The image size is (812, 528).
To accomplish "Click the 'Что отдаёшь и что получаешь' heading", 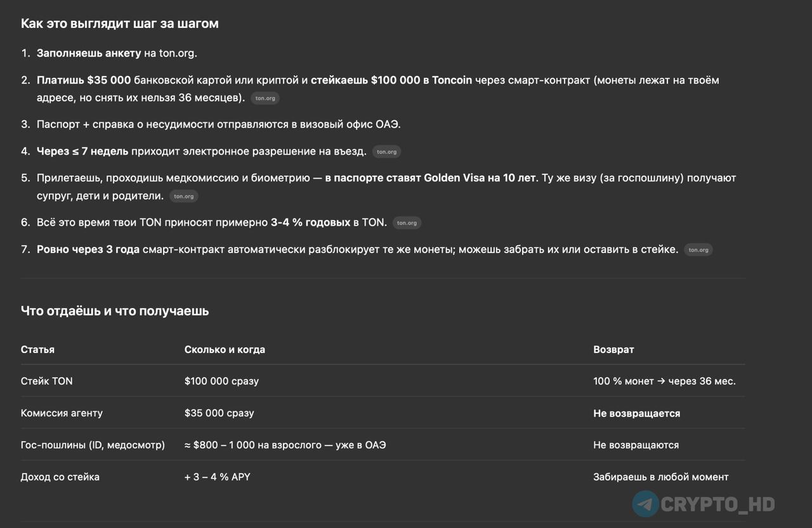I will coord(115,311).
